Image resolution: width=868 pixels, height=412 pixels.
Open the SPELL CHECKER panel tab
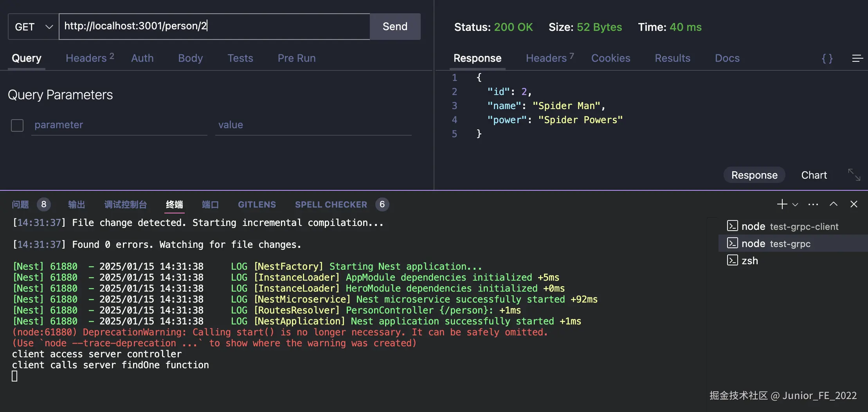[331, 204]
